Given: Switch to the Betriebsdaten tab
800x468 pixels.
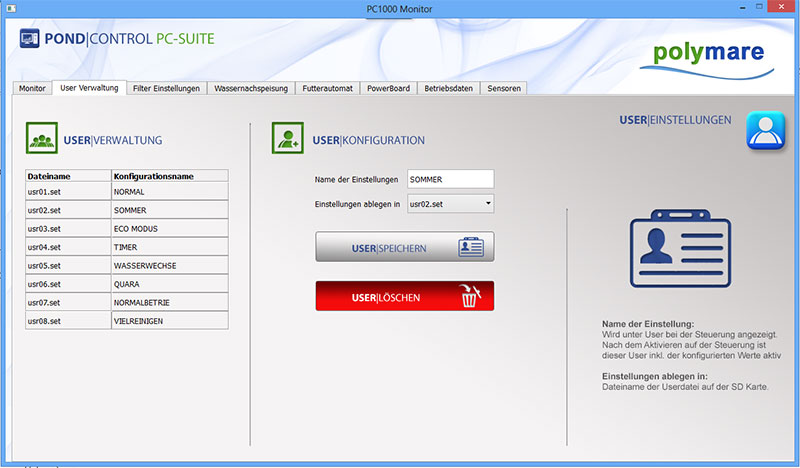Looking at the screenshot, I should coord(449,88).
